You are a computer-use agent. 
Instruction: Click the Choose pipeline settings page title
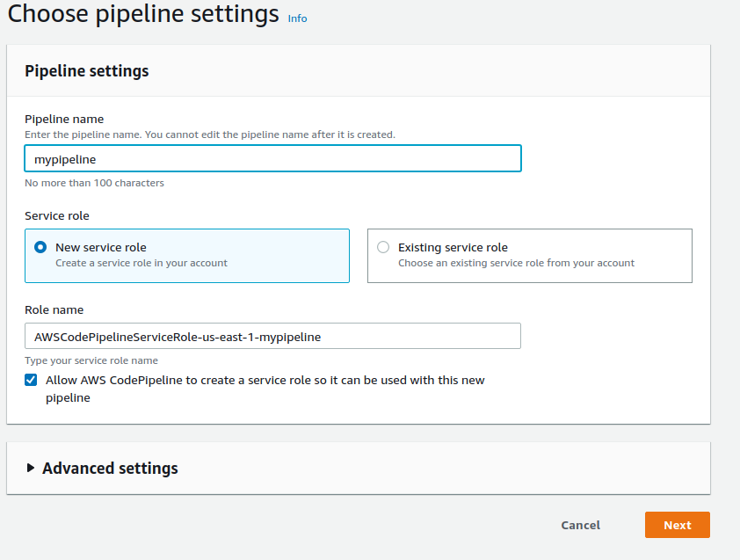pos(143,14)
